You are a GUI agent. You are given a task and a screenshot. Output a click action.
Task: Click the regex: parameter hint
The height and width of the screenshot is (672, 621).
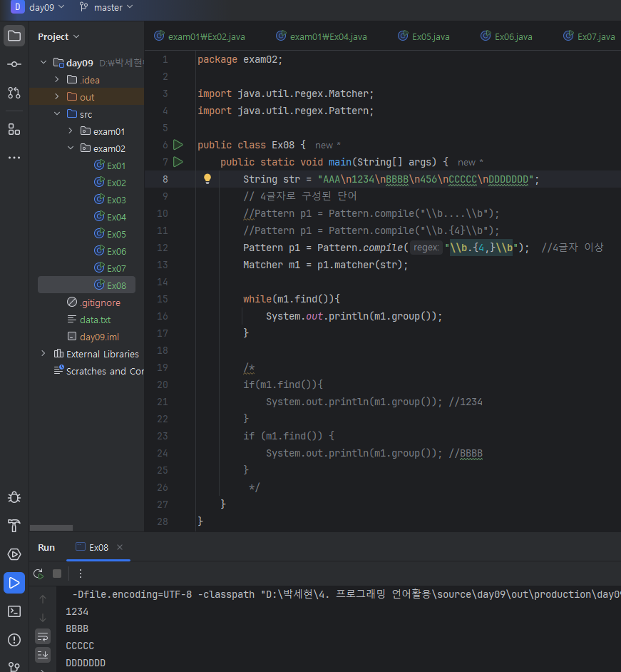click(426, 248)
